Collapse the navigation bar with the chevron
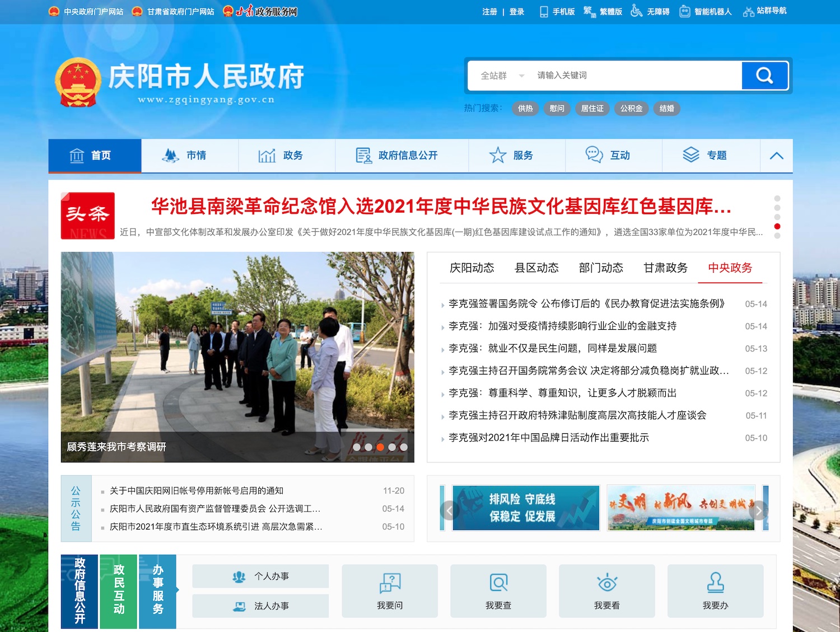 coord(776,156)
